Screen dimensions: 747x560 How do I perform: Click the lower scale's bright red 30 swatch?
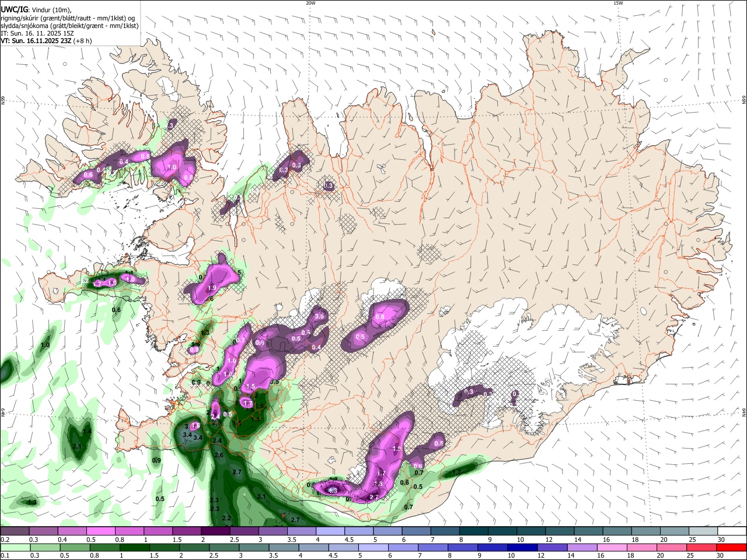tap(732, 548)
